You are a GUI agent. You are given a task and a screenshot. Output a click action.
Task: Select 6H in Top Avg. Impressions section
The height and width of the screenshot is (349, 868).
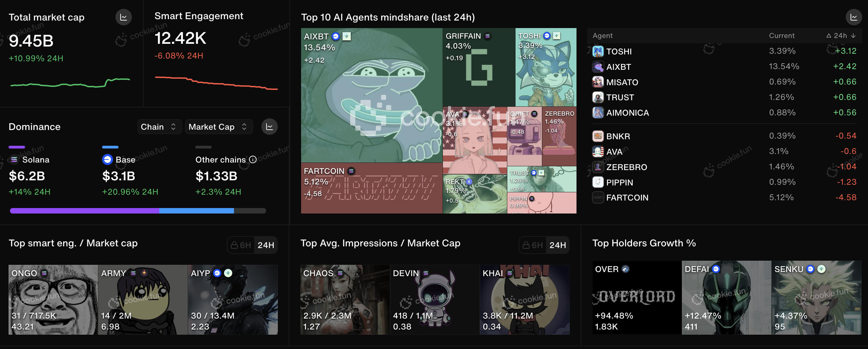click(x=533, y=245)
